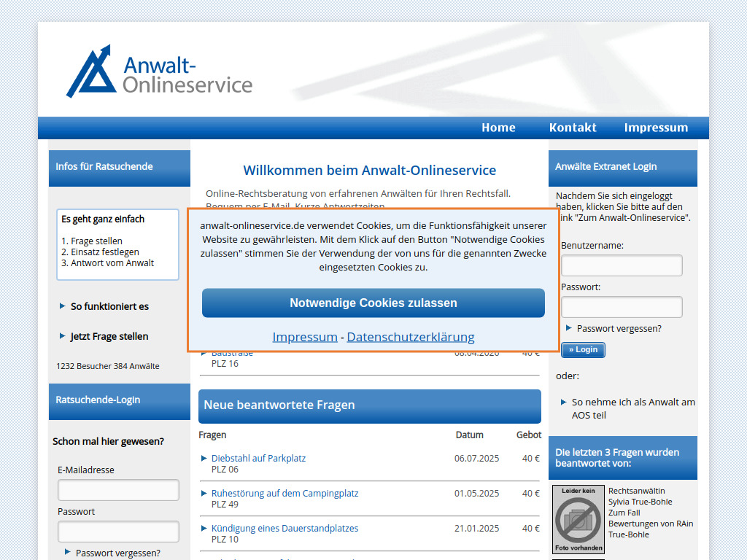Click the arrow icon beside Passwort vergessen in Extranet
The width and height of the screenshot is (747, 560).
click(568, 327)
